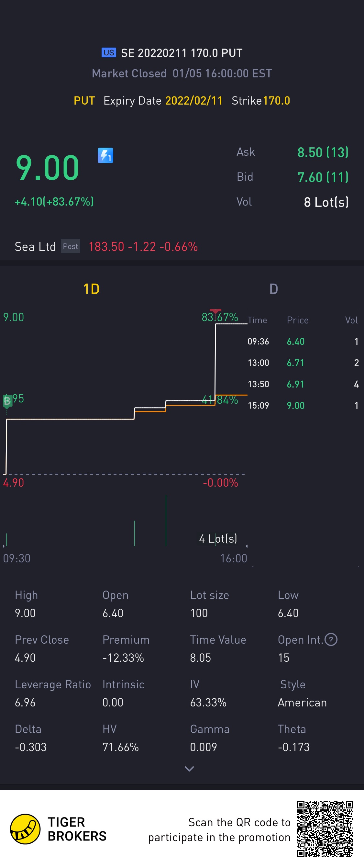Click the Tiger Brokers logo icon
Screen dimensions: 364x868
[x=25, y=829]
